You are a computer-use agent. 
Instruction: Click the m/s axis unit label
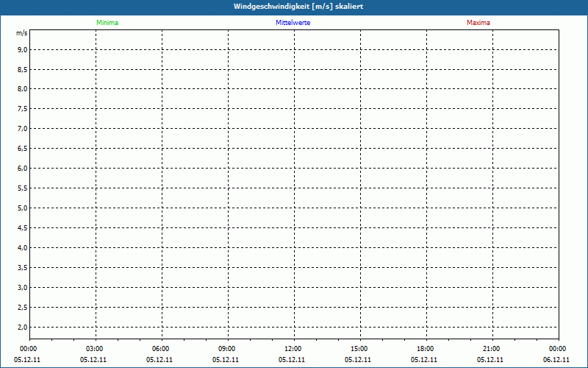22,33
